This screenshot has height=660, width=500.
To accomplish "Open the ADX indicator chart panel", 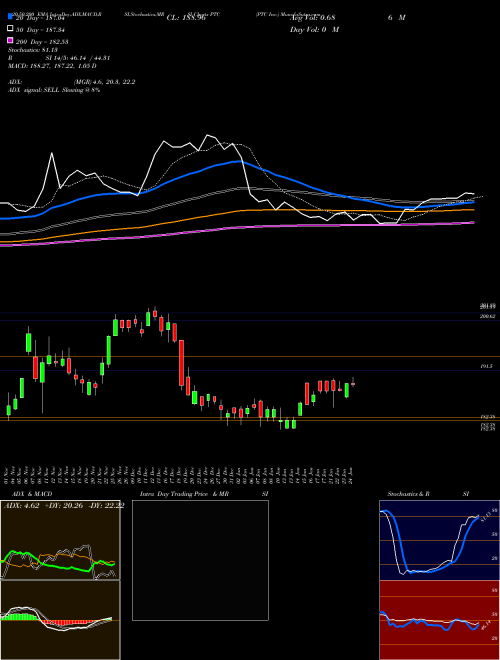I will [60, 540].
